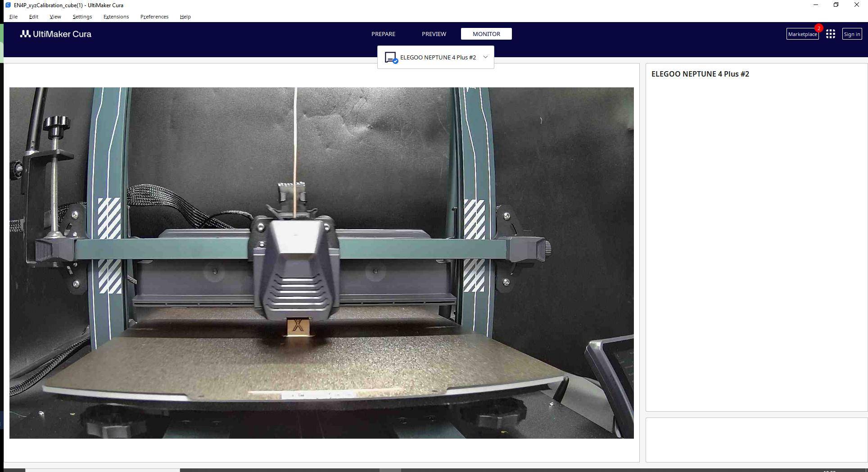Click the printer webcam feed
This screenshot has height=472, width=868.
(321, 263)
